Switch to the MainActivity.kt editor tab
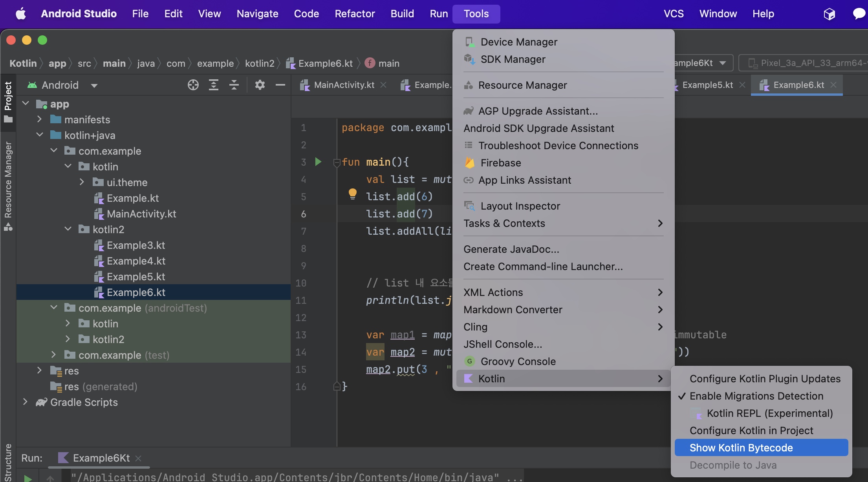This screenshot has height=482, width=868. pyautogui.click(x=344, y=85)
